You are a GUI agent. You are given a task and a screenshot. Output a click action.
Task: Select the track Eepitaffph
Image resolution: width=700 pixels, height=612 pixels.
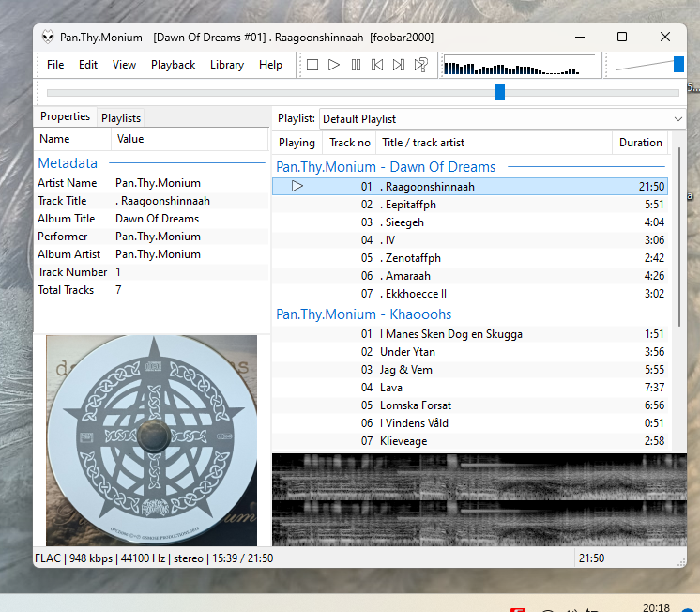coord(470,204)
